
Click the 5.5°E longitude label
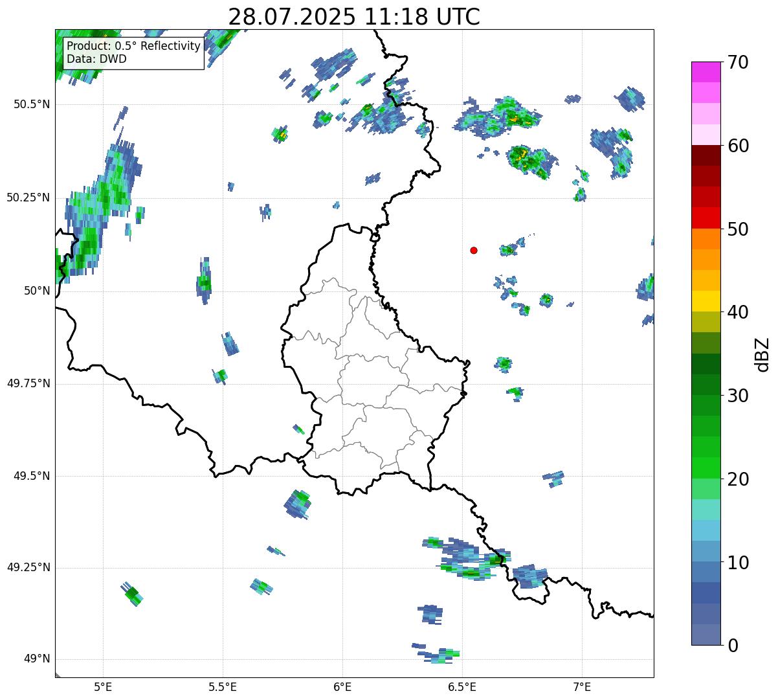point(223,687)
